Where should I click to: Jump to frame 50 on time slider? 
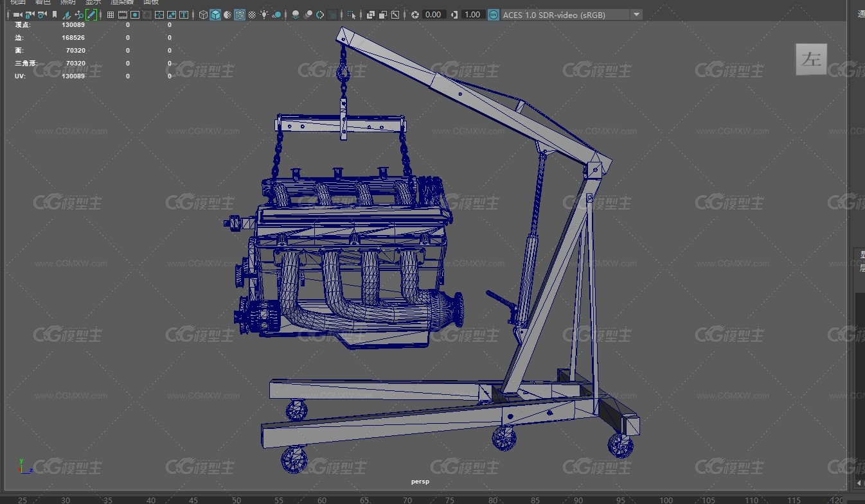(x=236, y=500)
